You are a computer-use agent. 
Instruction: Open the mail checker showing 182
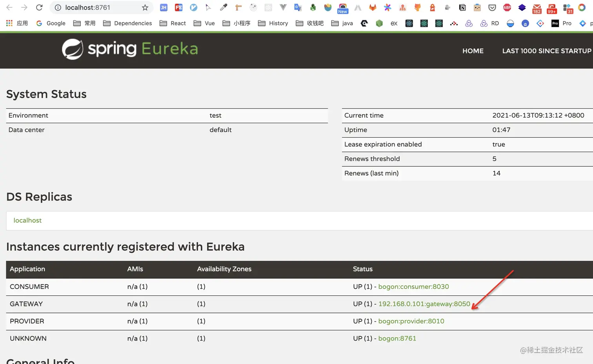[537, 8]
